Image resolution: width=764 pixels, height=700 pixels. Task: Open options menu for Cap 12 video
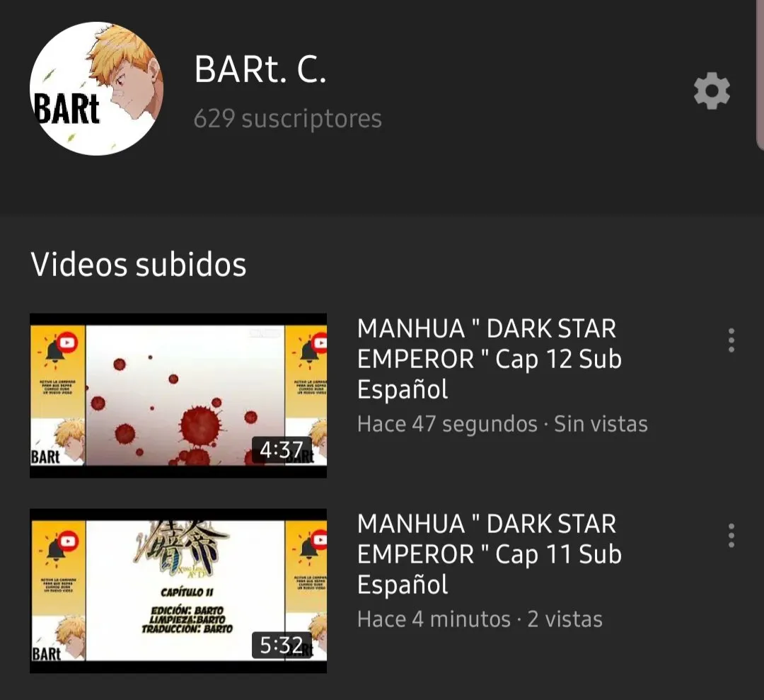point(731,340)
